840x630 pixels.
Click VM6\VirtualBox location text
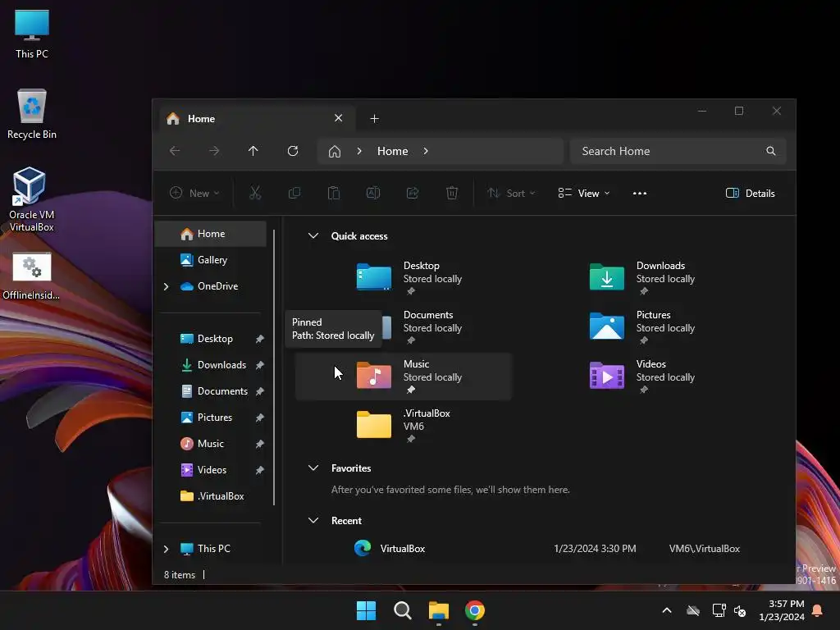(x=705, y=549)
